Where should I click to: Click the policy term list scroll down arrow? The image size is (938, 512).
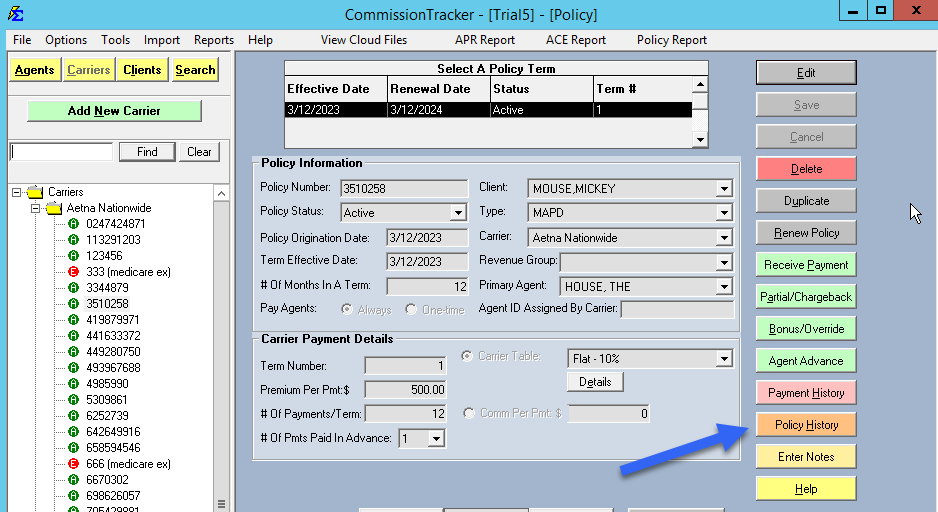click(x=700, y=140)
